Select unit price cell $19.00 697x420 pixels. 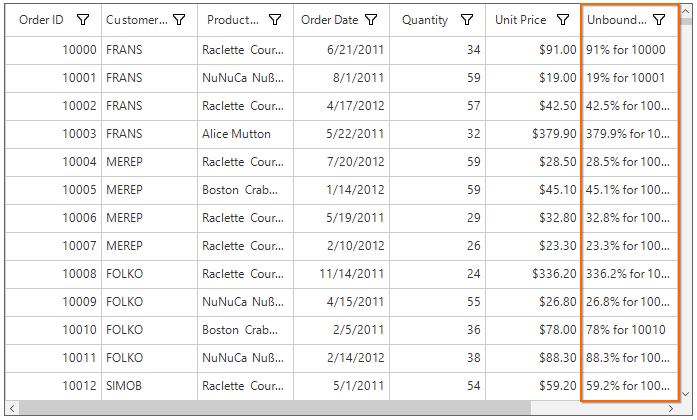[533, 78]
